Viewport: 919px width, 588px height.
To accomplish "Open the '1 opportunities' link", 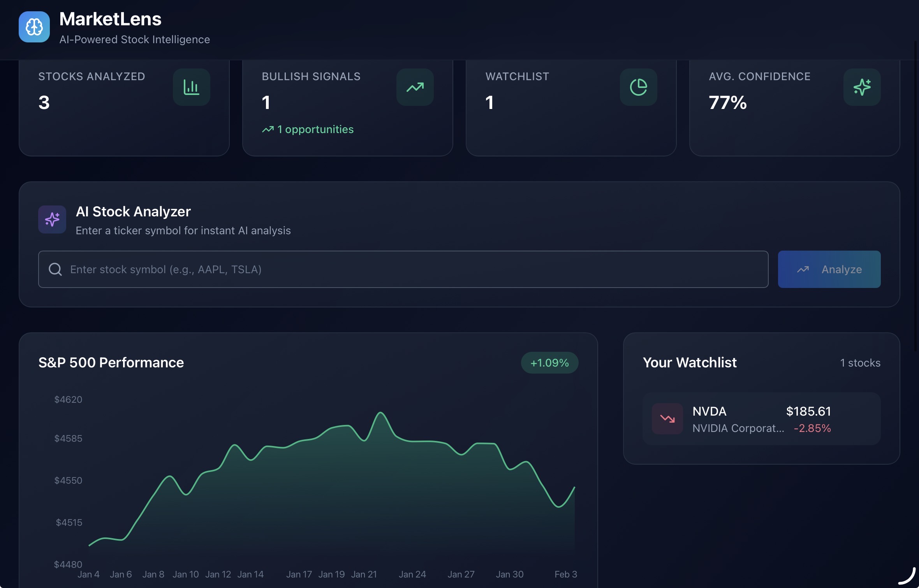I will 315,130.
